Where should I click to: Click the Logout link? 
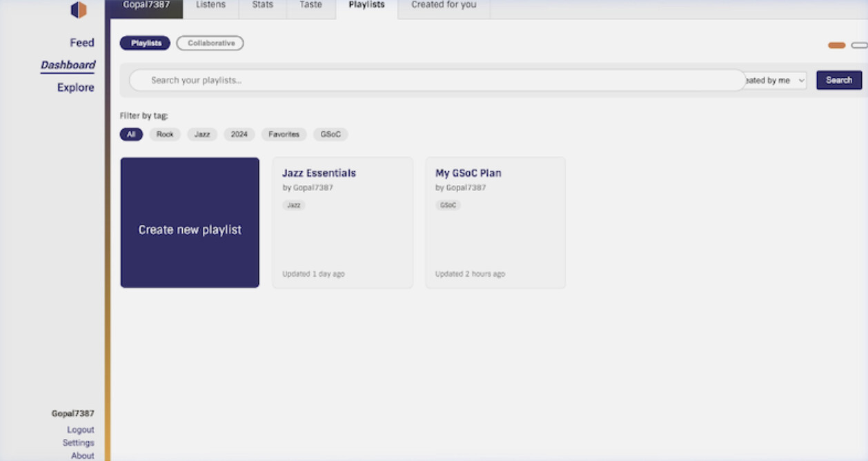(x=80, y=430)
